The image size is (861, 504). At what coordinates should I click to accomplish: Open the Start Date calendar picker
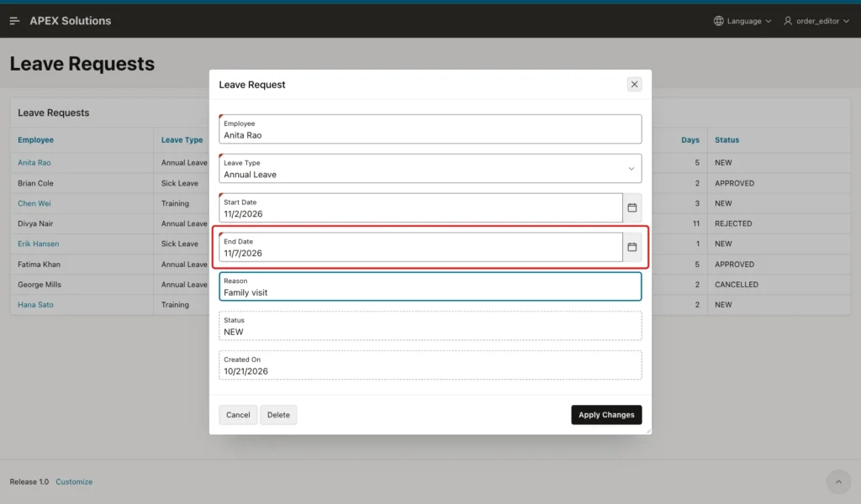(632, 207)
